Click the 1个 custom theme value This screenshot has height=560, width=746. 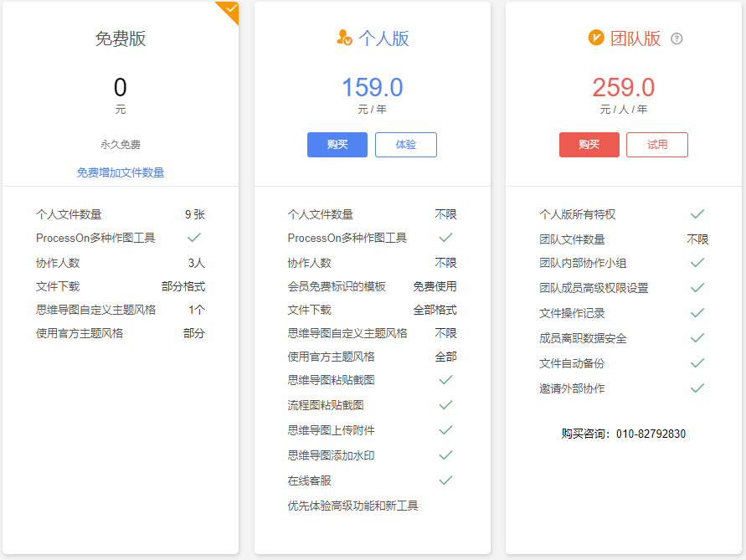[x=197, y=311]
